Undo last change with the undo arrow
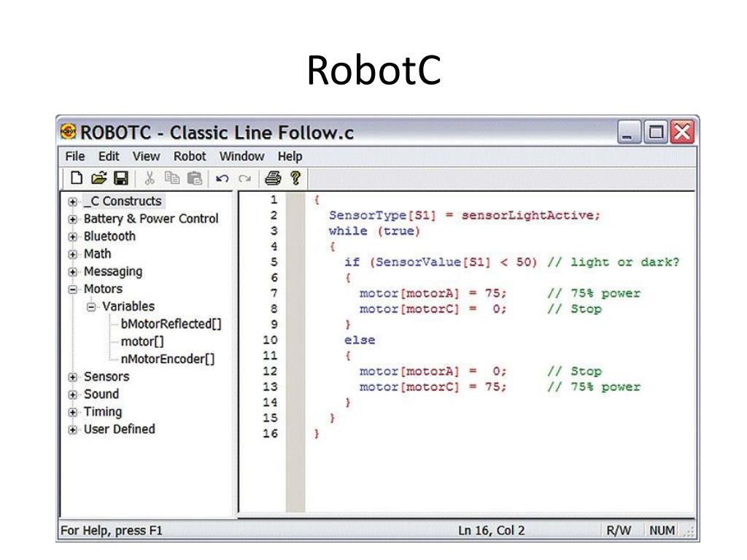 (x=222, y=179)
